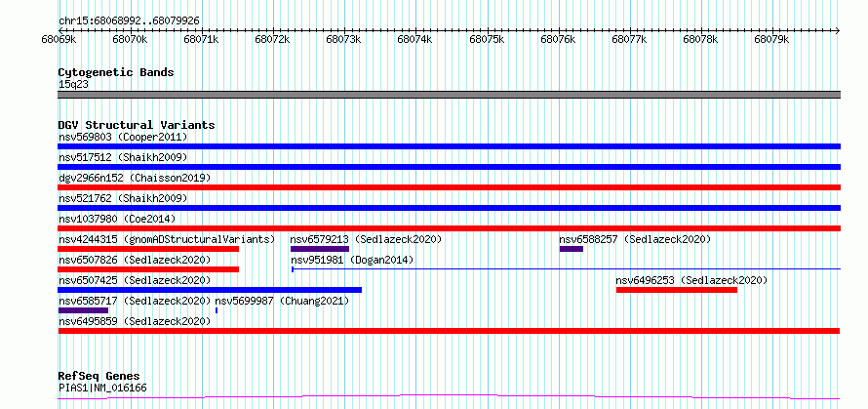Click the Cytogenetic Bands track title

tap(116, 72)
